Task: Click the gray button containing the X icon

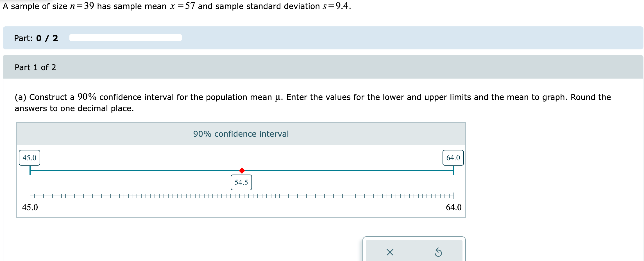Action: tap(390, 252)
